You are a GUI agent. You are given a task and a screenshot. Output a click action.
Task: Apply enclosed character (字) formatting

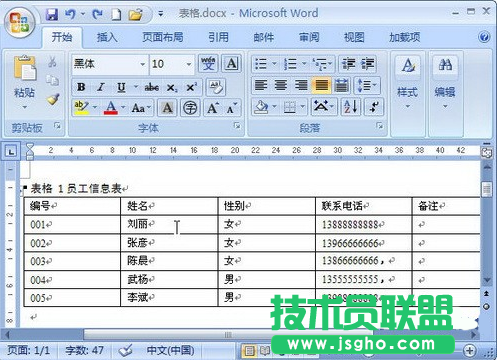190,108
